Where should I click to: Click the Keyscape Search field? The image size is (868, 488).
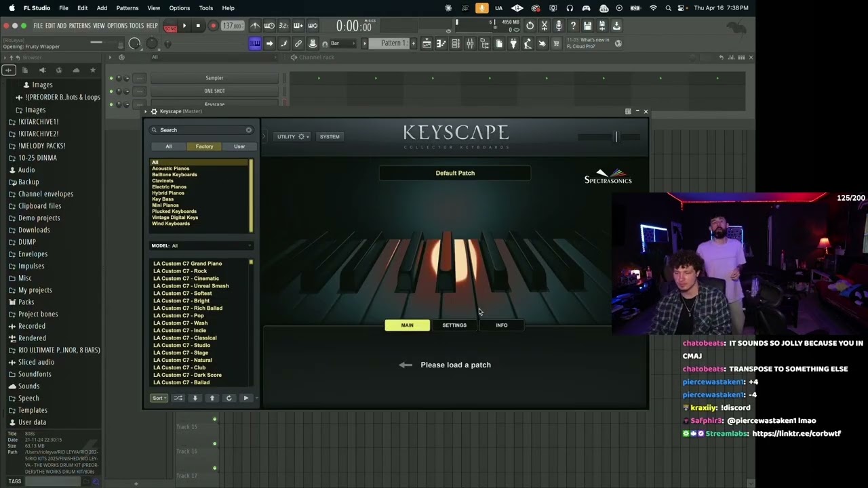click(x=201, y=130)
